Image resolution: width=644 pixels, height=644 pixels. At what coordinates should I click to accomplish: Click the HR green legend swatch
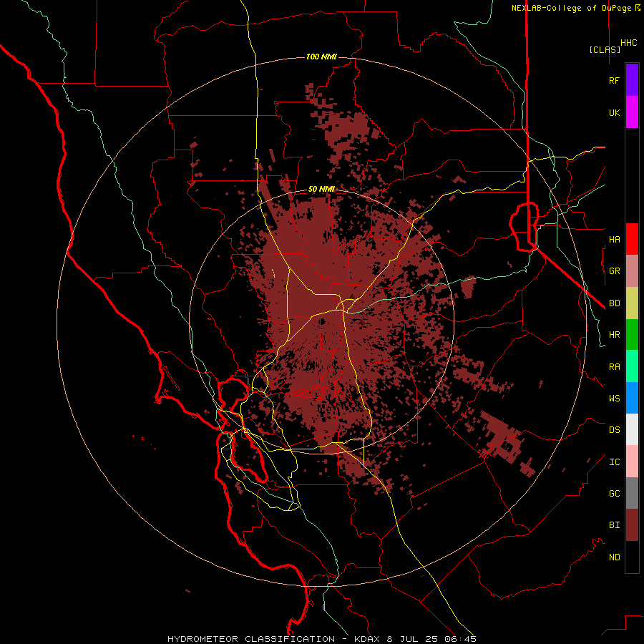point(632,334)
